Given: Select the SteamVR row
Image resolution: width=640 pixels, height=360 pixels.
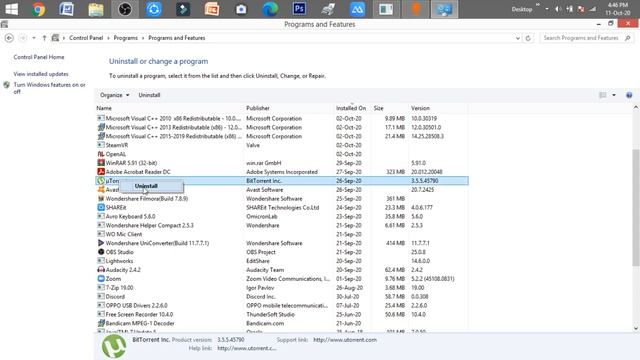Looking at the screenshot, I should tap(282, 145).
